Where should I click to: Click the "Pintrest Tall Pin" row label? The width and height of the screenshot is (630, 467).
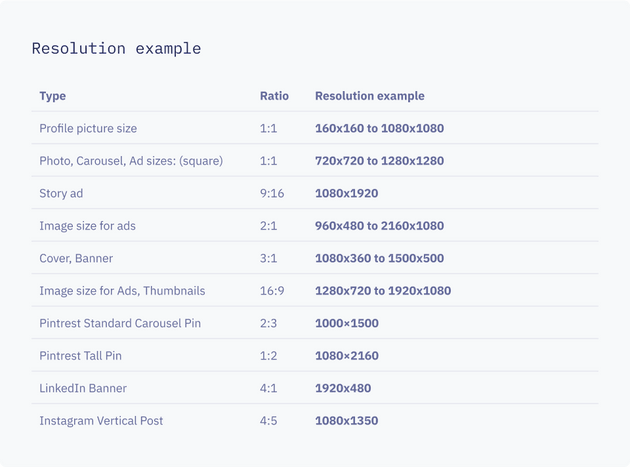tap(81, 356)
